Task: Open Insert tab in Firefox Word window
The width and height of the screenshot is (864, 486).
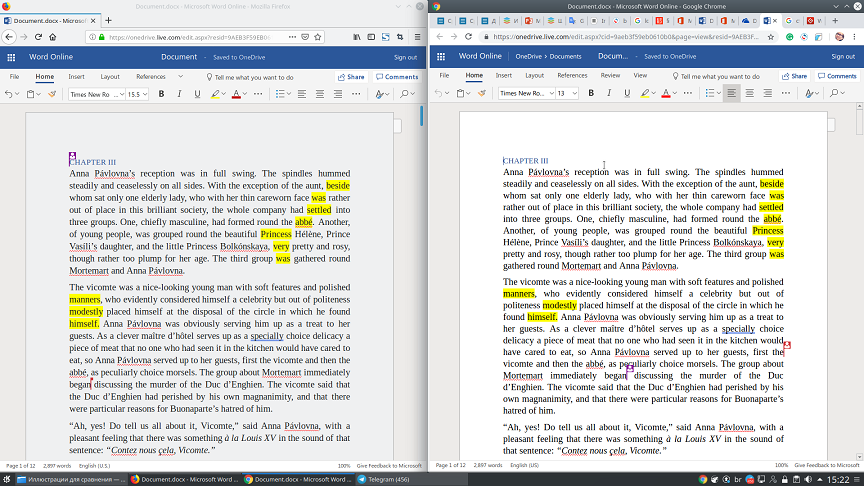Action: [77, 77]
